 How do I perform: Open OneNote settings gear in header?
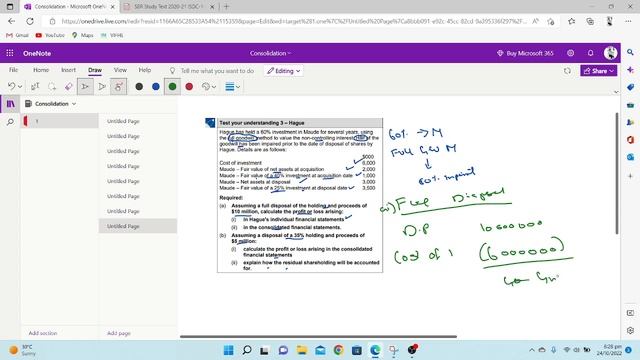571,53
